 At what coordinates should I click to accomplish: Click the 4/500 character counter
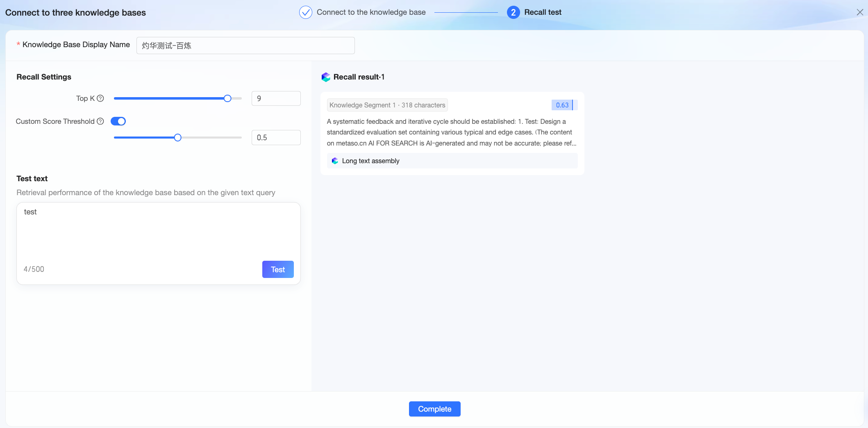pyautogui.click(x=34, y=269)
